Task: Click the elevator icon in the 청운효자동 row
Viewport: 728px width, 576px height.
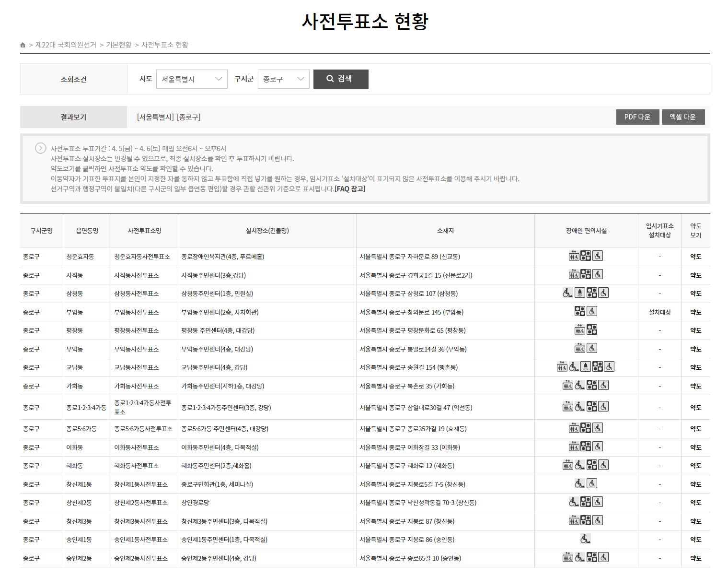Action: tap(574, 256)
